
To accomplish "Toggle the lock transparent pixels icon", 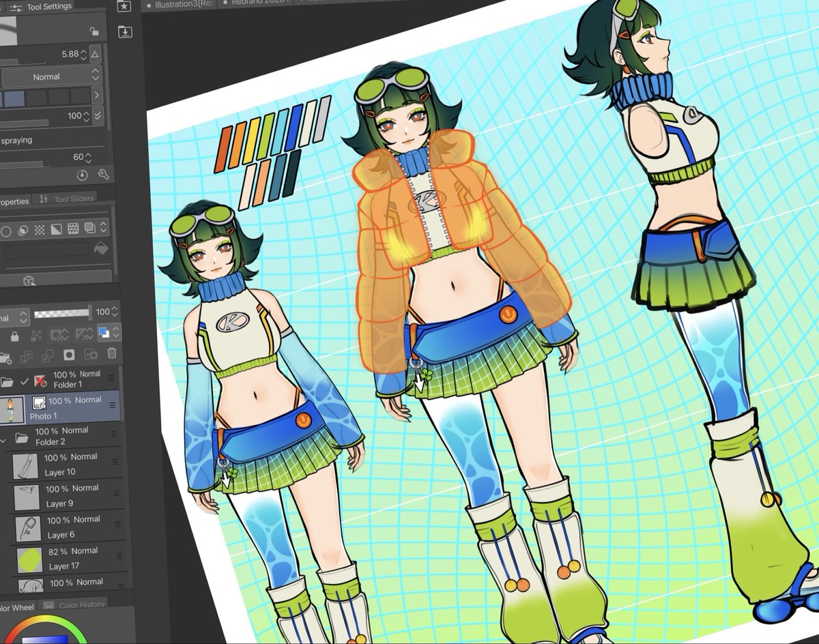I will click(x=36, y=336).
